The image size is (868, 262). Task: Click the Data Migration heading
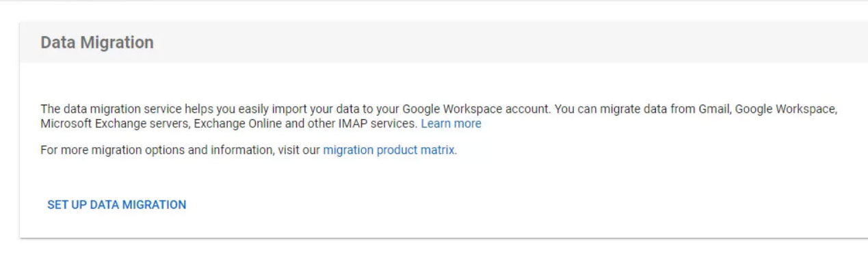point(97,42)
